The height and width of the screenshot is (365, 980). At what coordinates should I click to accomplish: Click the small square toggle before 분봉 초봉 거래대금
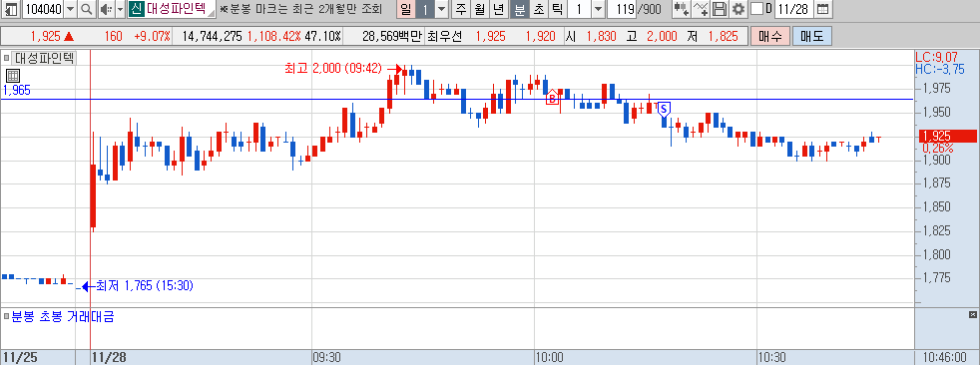pos(6,316)
